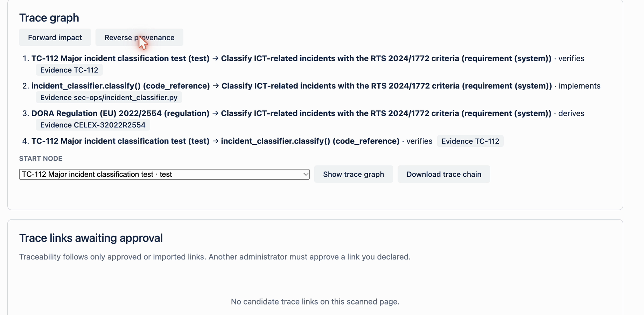Open Evidence TC-112 chip in trace row 4
This screenshot has height=315, width=644.
470,141
